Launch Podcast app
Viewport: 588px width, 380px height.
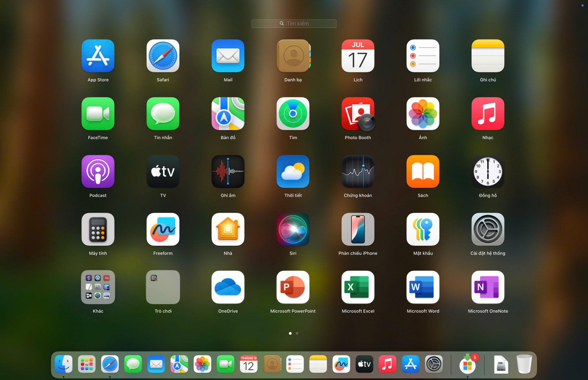coord(98,171)
